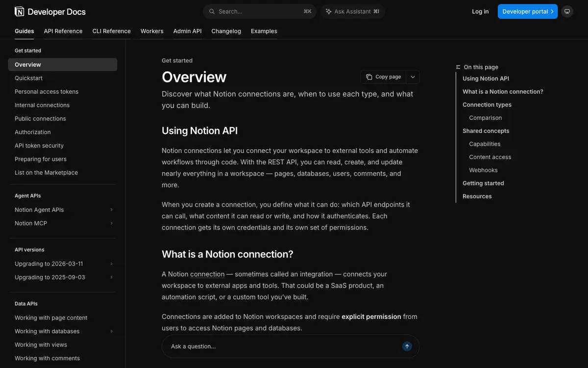Toggle the display theme monitor icon
The image size is (588, 368).
567,11
